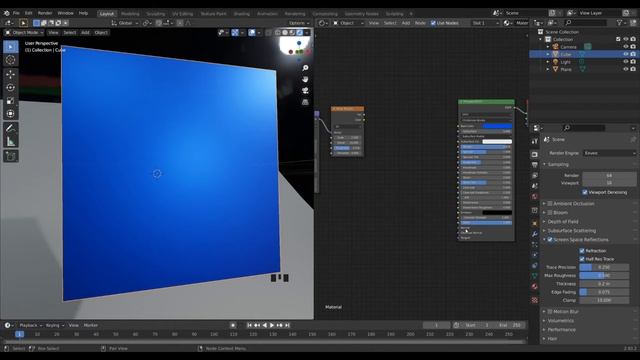The image size is (640, 360).
Task: Play the animation forward
Action: [x=272, y=325]
